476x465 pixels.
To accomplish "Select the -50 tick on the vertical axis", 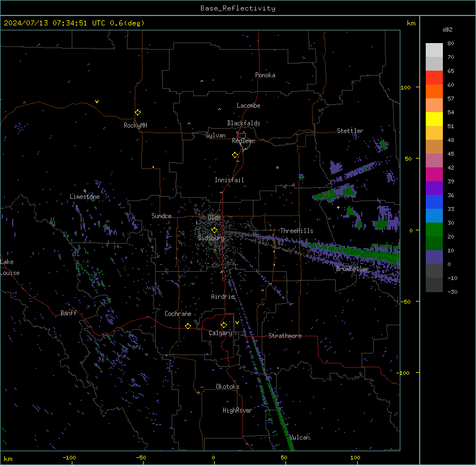I will click(x=405, y=302).
